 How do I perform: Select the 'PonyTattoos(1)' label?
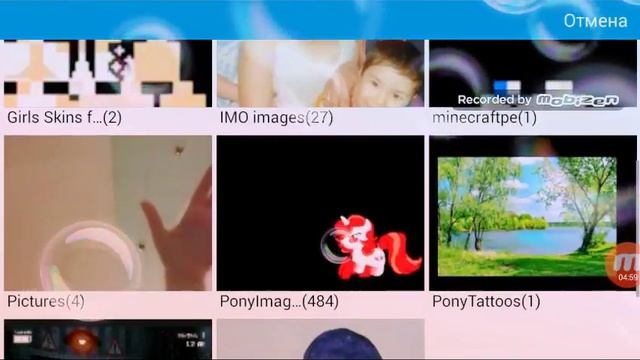(486, 302)
